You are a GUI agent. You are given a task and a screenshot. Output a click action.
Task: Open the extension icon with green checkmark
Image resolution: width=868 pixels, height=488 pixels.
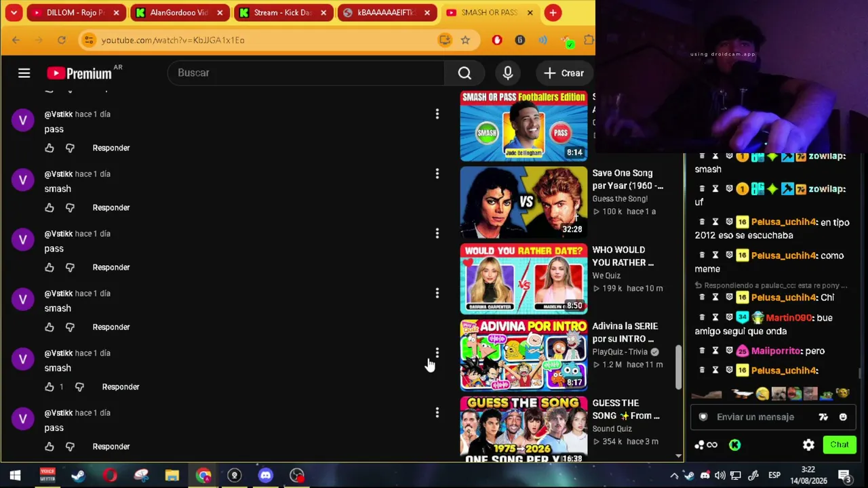coord(568,41)
